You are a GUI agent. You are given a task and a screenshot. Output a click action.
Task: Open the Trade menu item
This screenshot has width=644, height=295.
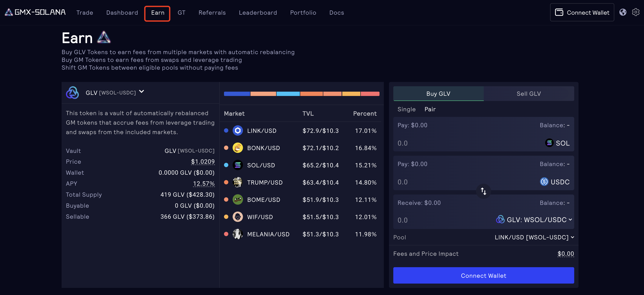click(x=84, y=13)
